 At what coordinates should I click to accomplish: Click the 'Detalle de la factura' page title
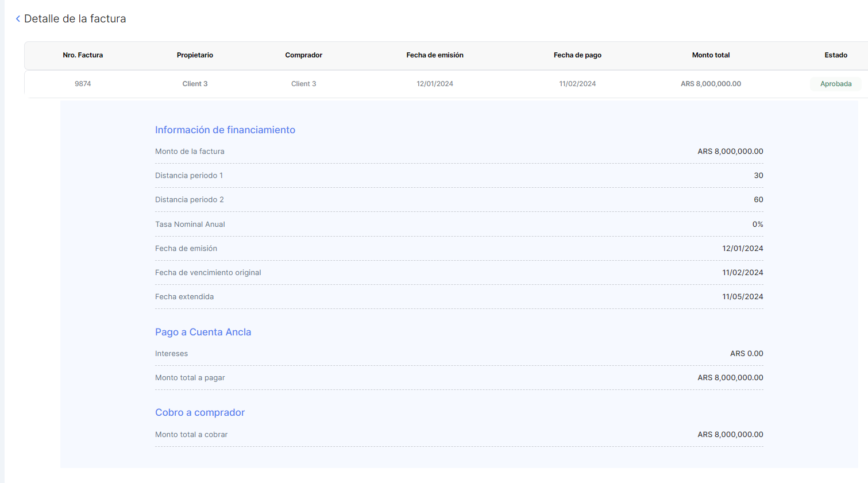[x=75, y=19]
